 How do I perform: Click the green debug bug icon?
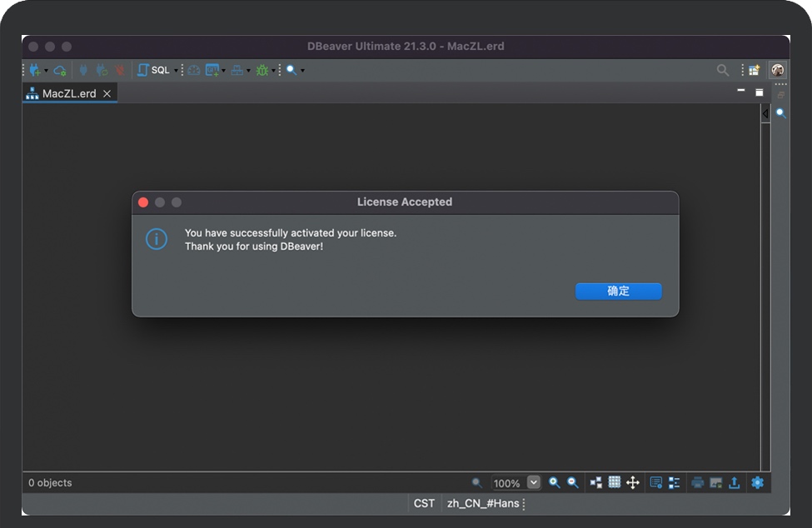[x=262, y=70]
